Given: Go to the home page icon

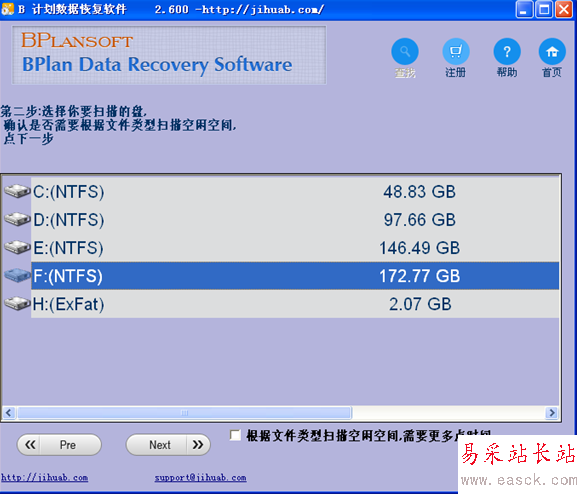Looking at the screenshot, I should (552, 52).
